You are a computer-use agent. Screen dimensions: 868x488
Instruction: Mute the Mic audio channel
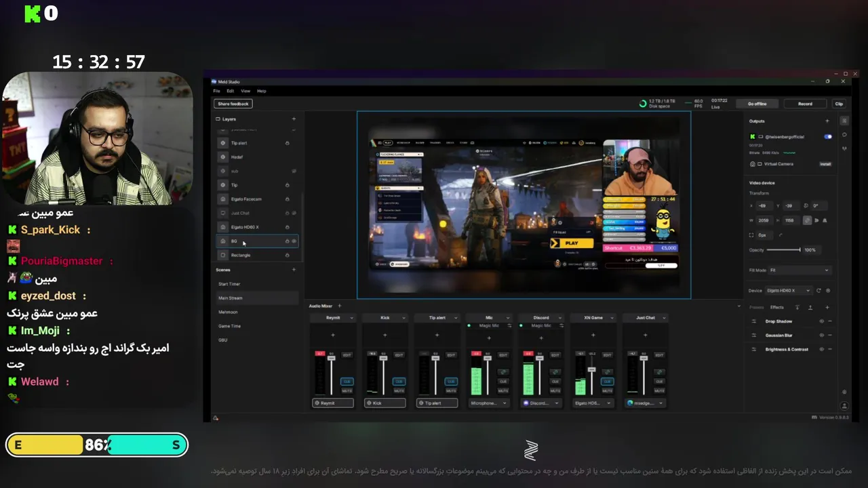click(x=503, y=391)
